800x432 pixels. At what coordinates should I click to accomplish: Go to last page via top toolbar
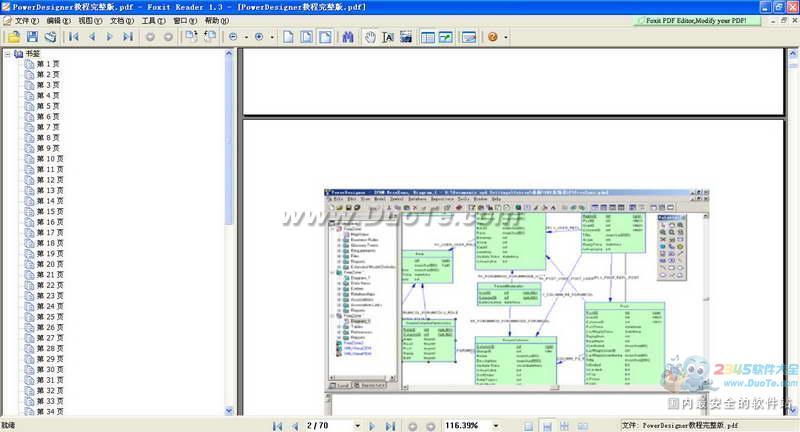coord(128,37)
